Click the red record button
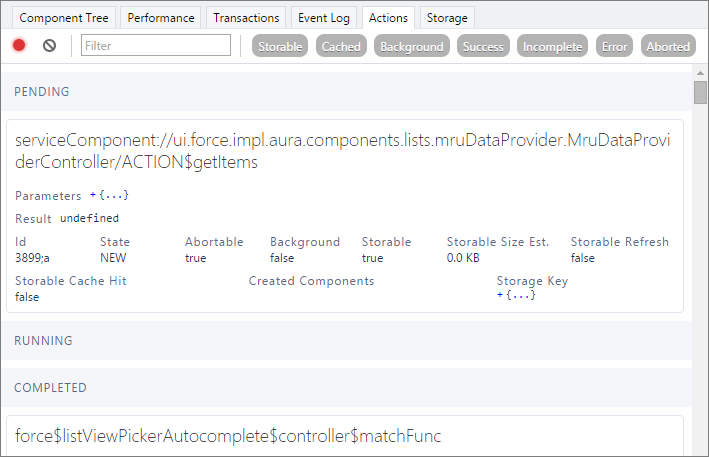The height and width of the screenshot is (457, 709). (x=19, y=45)
